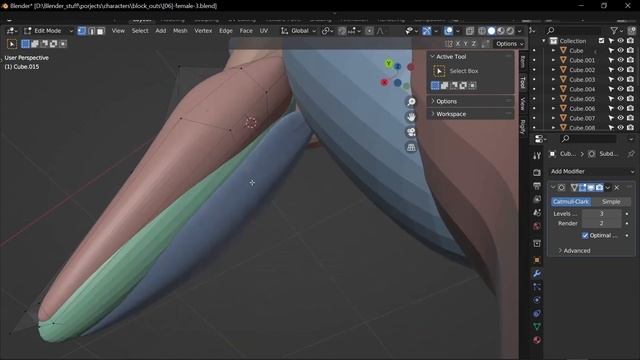The image size is (640, 360).
Task: Open the Add menu
Action: (161, 31)
